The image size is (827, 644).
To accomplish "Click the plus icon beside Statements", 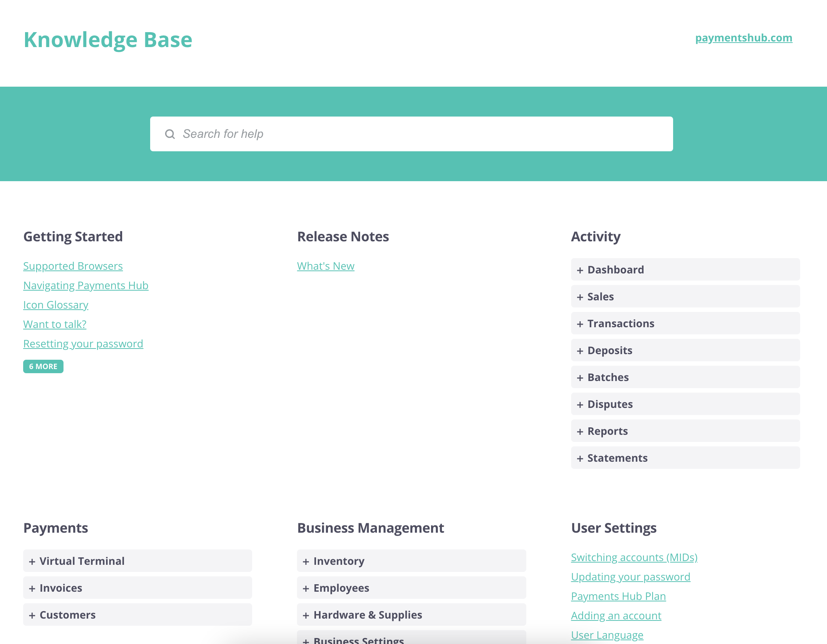I will point(580,458).
